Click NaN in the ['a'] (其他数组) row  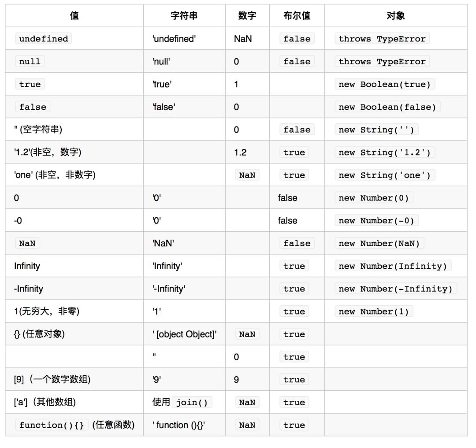pos(247,403)
